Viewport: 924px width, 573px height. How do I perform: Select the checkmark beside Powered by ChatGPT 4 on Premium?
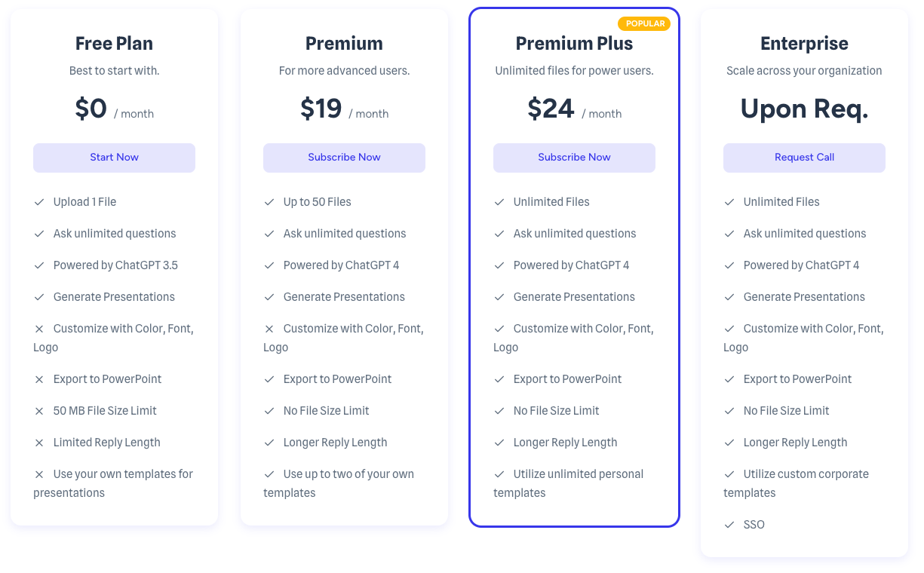click(269, 265)
